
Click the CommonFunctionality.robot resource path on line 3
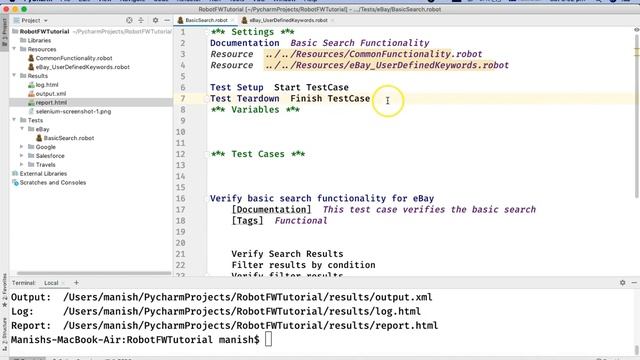click(x=373, y=54)
